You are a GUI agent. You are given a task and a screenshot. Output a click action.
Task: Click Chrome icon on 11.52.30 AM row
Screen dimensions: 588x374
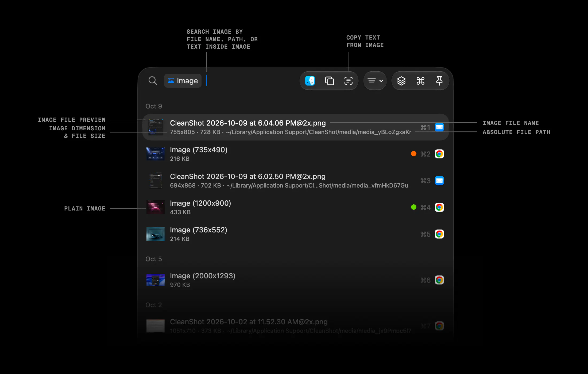pyautogui.click(x=439, y=326)
